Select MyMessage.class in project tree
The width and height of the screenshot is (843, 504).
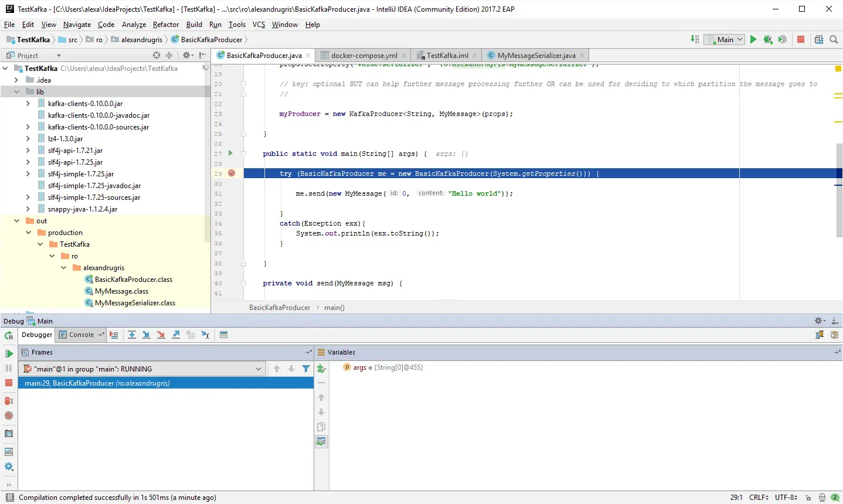[x=121, y=291]
